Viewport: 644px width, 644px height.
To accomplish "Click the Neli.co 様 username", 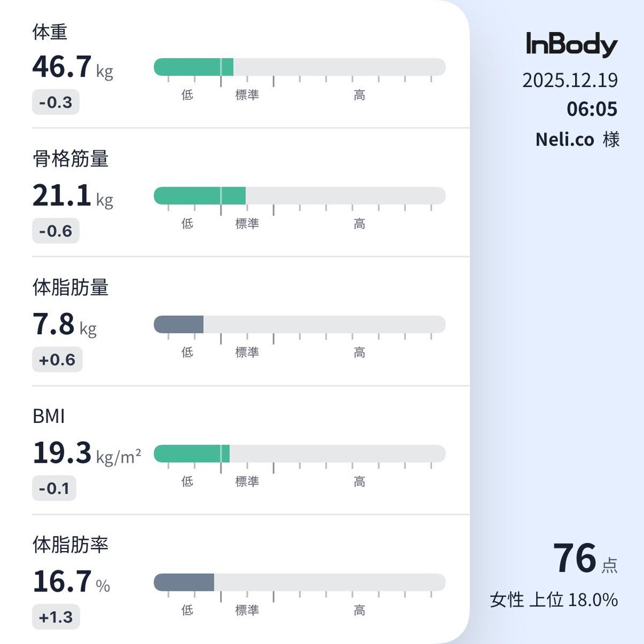I will [577, 140].
